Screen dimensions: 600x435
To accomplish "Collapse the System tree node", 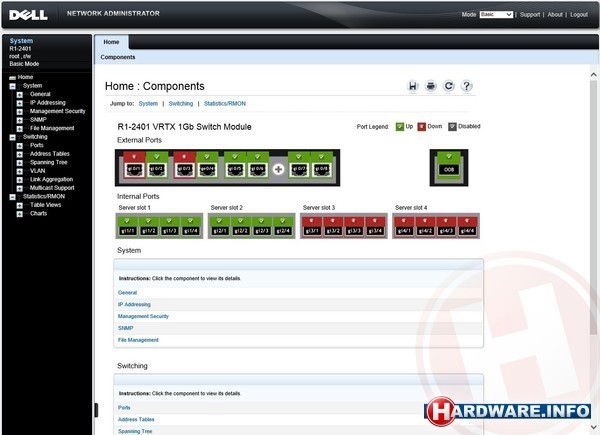I will tap(12, 86).
